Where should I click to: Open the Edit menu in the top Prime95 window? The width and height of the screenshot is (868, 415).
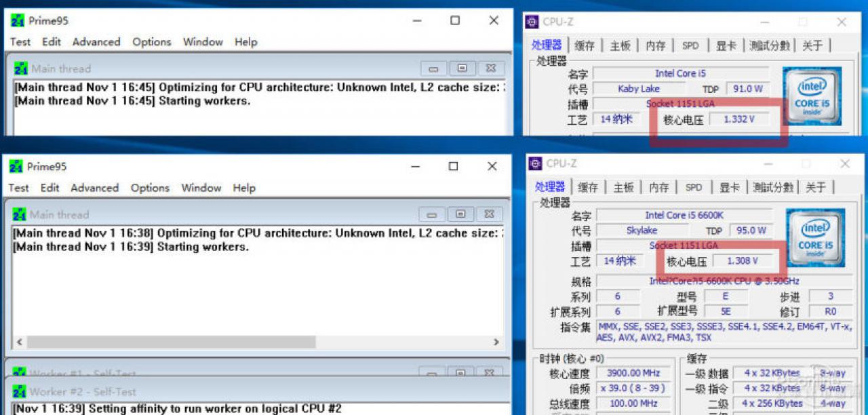pyautogui.click(x=52, y=42)
